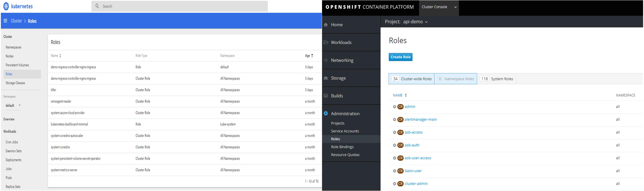Screen dimensions: 644x191
Task: Open Persistent Volumes in Kubernetes sidebar
Action: coord(17,65)
